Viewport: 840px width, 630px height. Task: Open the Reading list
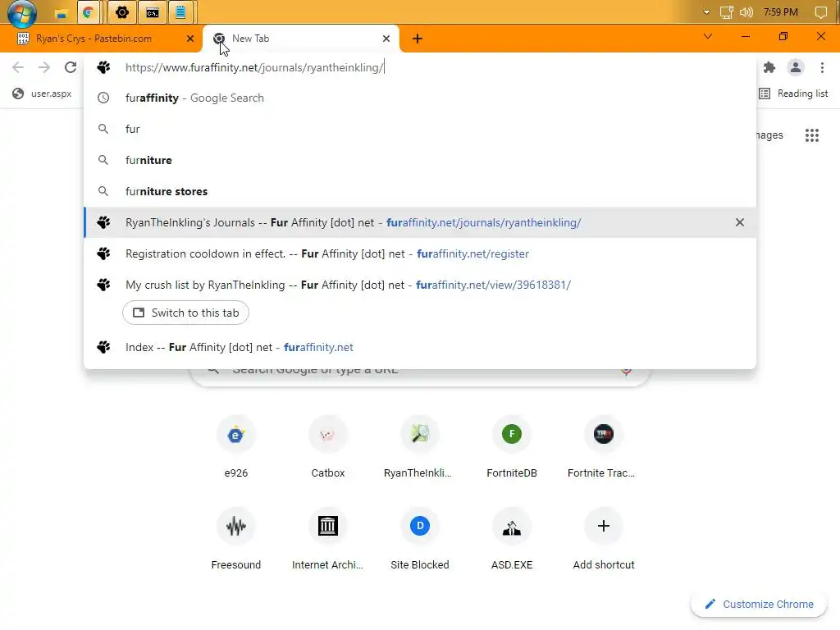pos(793,94)
